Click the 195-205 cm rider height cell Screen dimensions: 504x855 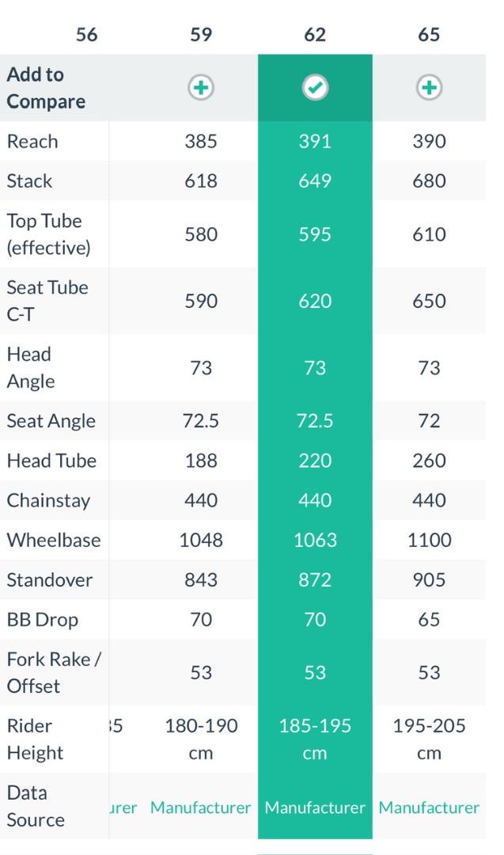[429, 739]
